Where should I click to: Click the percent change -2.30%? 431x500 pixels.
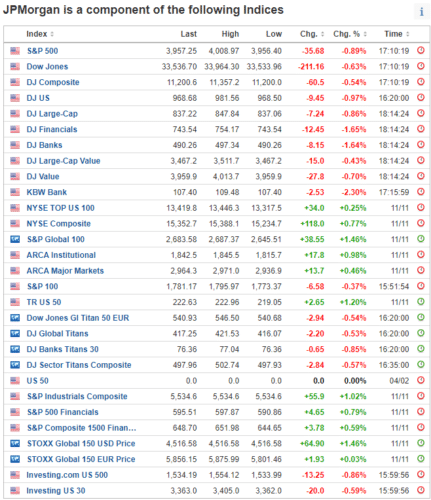point(354,192)
